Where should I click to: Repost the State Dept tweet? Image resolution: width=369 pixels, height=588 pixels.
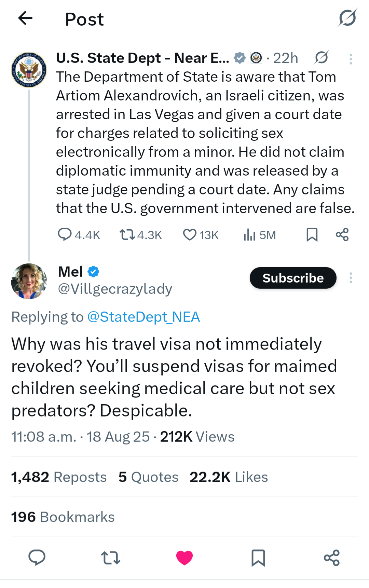(140, 235)
